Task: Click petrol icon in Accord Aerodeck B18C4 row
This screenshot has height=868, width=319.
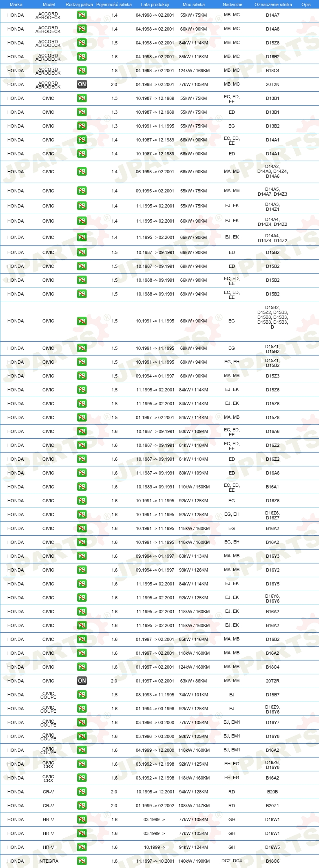Action: coord(82,71)
